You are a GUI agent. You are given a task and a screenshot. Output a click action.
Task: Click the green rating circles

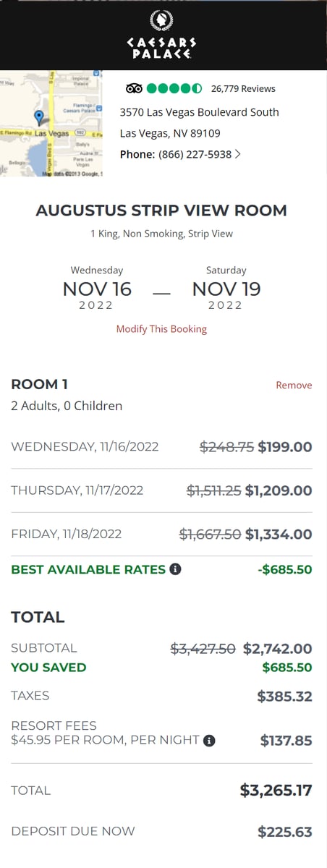[174, 89]
